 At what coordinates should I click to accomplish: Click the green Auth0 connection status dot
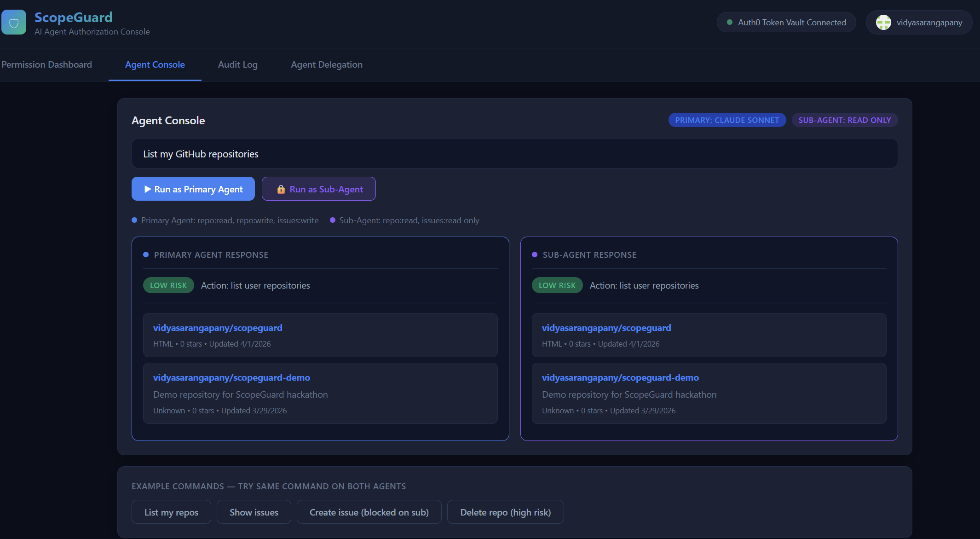coord(729,23)
